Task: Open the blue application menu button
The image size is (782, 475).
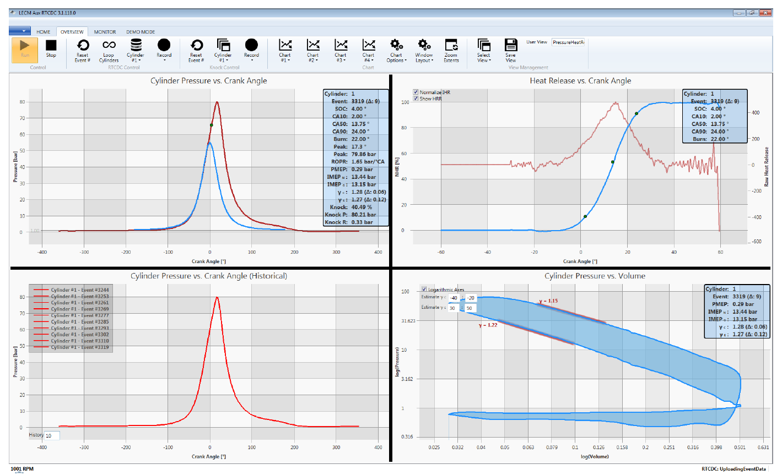Action: (x=20, y=31)
